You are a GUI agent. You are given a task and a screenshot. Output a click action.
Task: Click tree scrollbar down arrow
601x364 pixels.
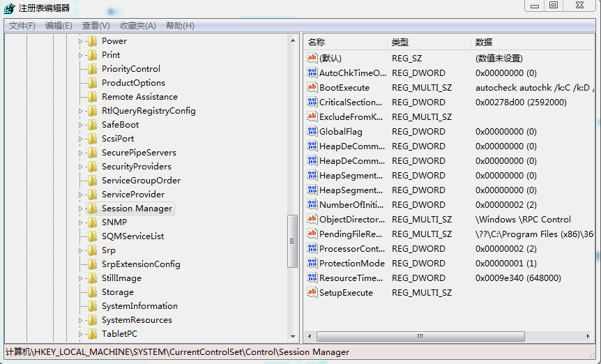click(293, 336)
